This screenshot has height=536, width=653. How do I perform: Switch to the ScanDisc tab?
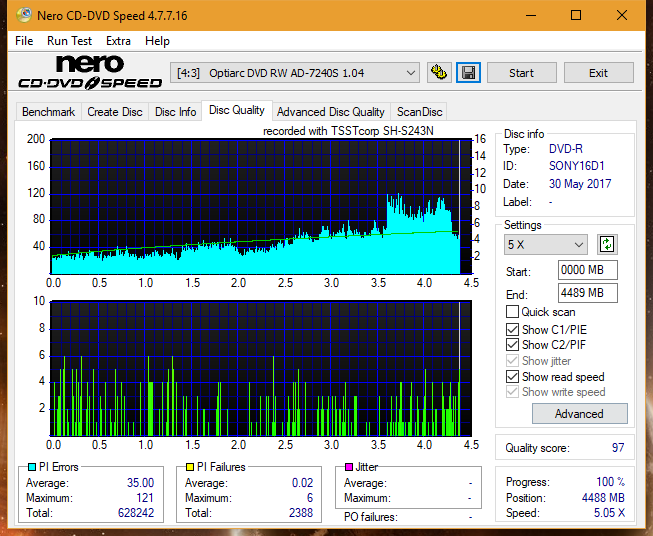tap(419, 112)
